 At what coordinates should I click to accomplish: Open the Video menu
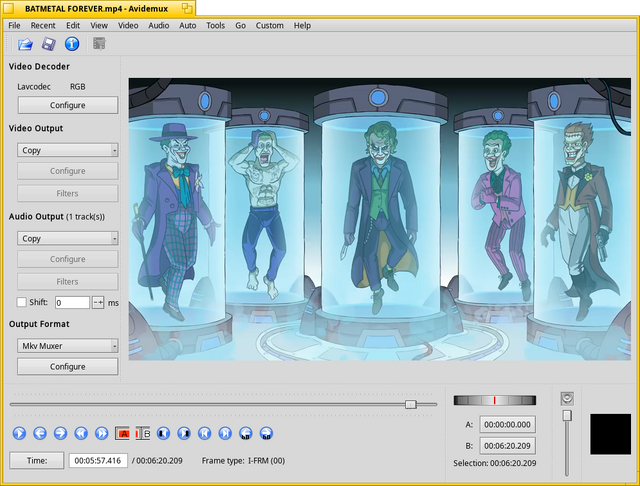click(128, 25)
